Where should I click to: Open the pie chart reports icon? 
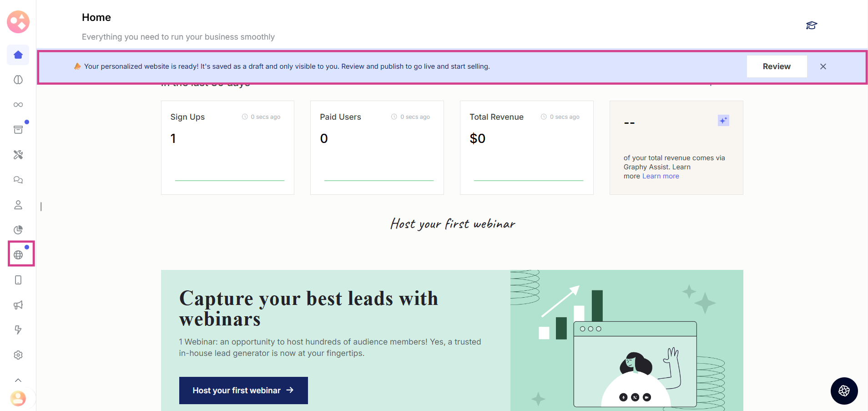pyautogui.click(x=18, y=230)
